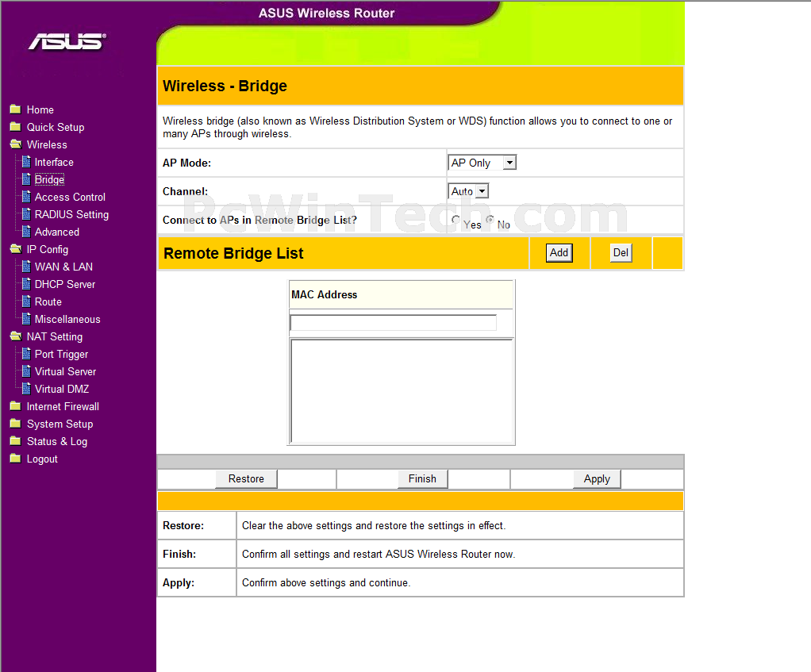The image size is (811, 672).
Task: Open the Route page
Action: click(x=48, y=301)
